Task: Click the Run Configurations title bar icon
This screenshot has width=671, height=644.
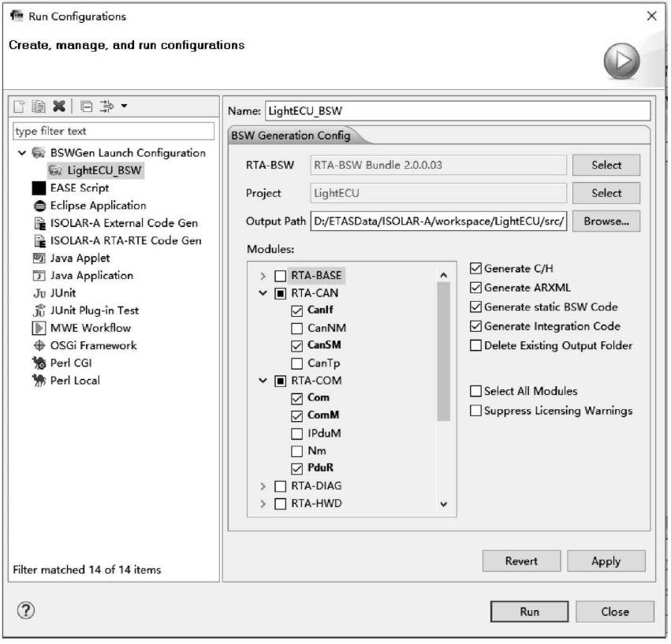Action: coord(17,17)
